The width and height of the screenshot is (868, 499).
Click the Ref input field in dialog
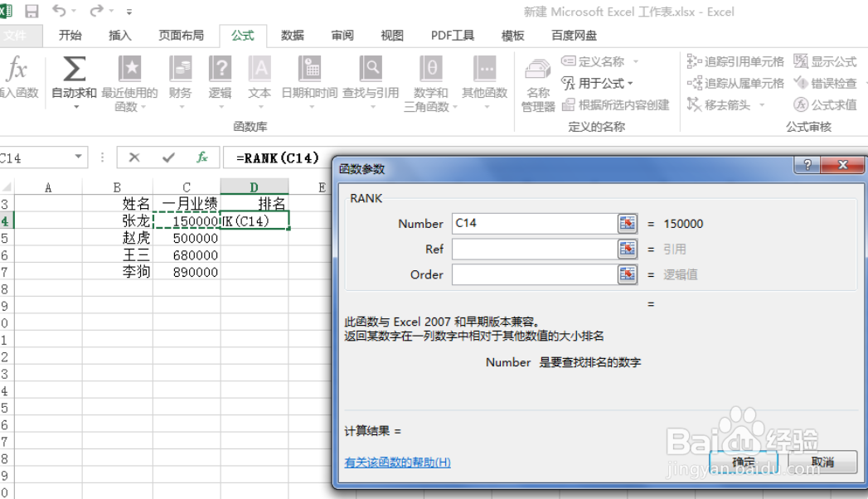click(535, 249)
